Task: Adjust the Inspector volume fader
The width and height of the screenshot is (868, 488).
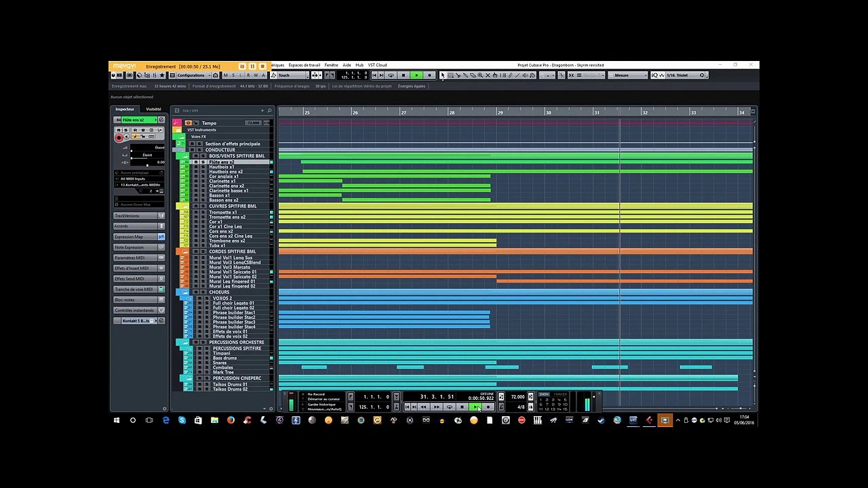Action: pos(147,147)
